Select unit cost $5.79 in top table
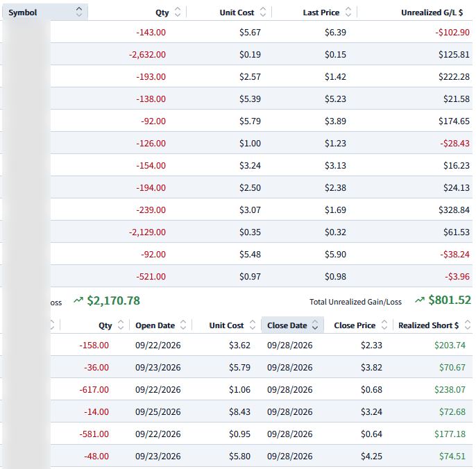476x469 pixels. (250, 121)
